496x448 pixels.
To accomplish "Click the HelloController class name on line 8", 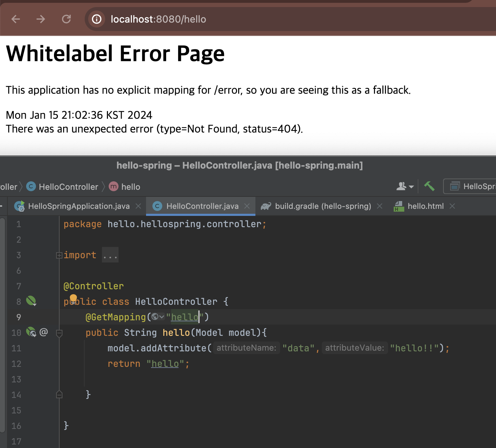I will point(176,302).
